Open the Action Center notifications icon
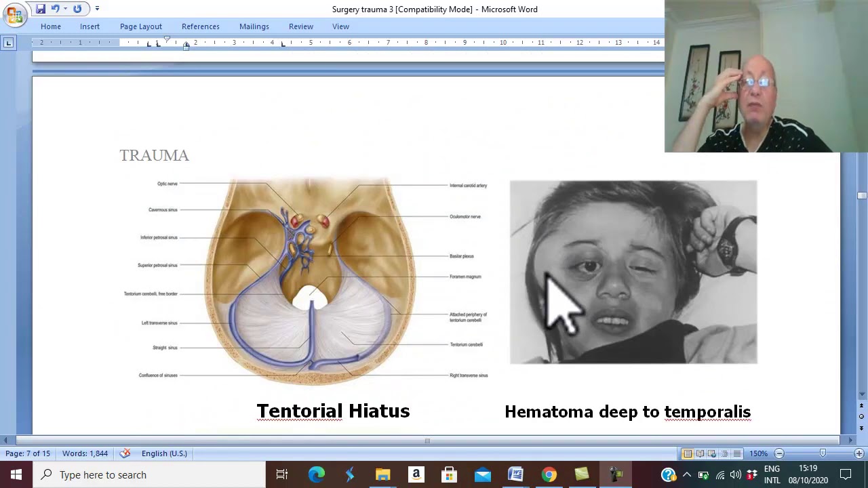The width and height of the screenshot is (868, 488). [846, 474]
